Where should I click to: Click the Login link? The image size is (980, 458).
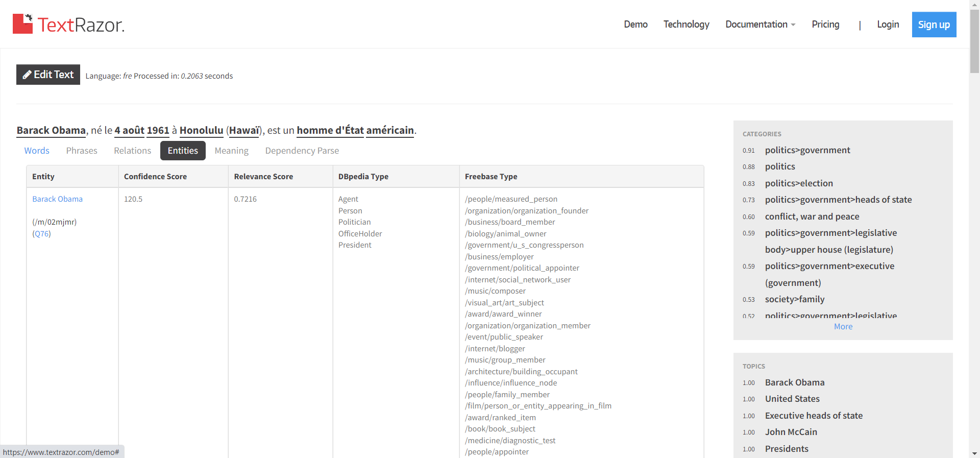[888, 25]
